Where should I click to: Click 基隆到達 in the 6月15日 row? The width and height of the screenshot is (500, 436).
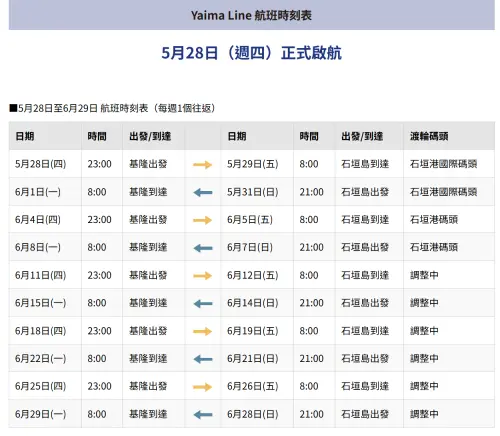point(148,303)
